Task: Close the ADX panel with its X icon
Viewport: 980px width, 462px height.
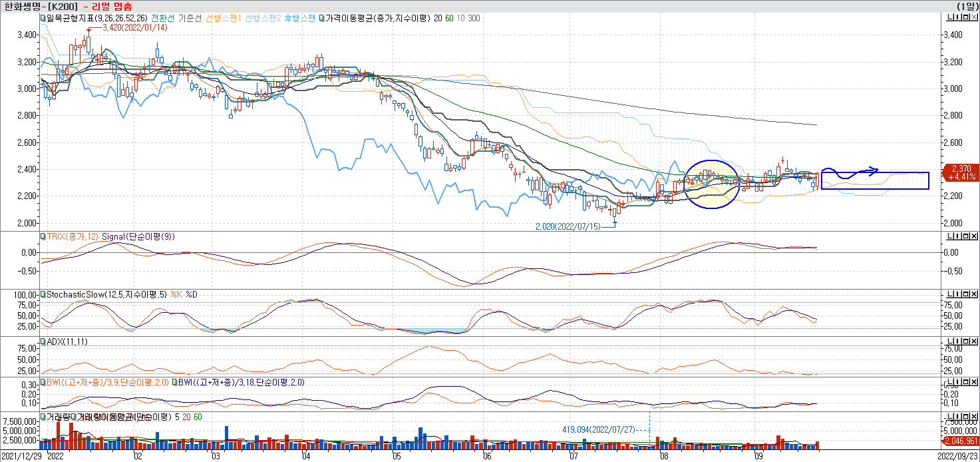Action: tap(974, 342)
